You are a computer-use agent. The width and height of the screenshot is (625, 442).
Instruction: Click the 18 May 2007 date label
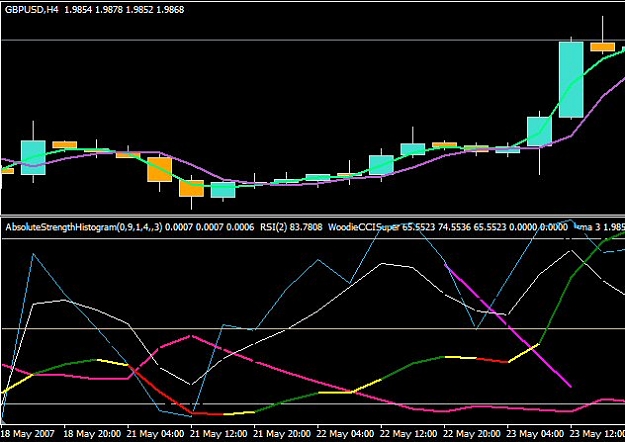tap(28, 434)
